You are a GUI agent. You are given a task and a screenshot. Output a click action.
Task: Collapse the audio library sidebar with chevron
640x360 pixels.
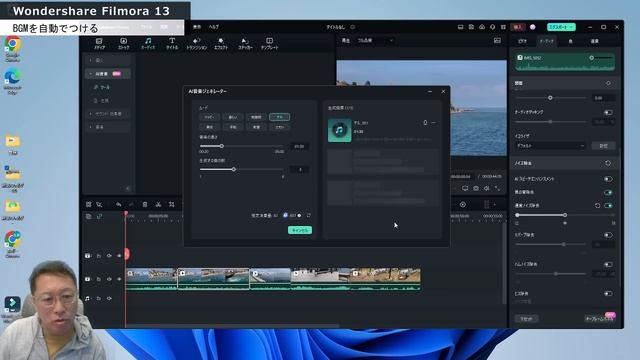tap(128, 188)
